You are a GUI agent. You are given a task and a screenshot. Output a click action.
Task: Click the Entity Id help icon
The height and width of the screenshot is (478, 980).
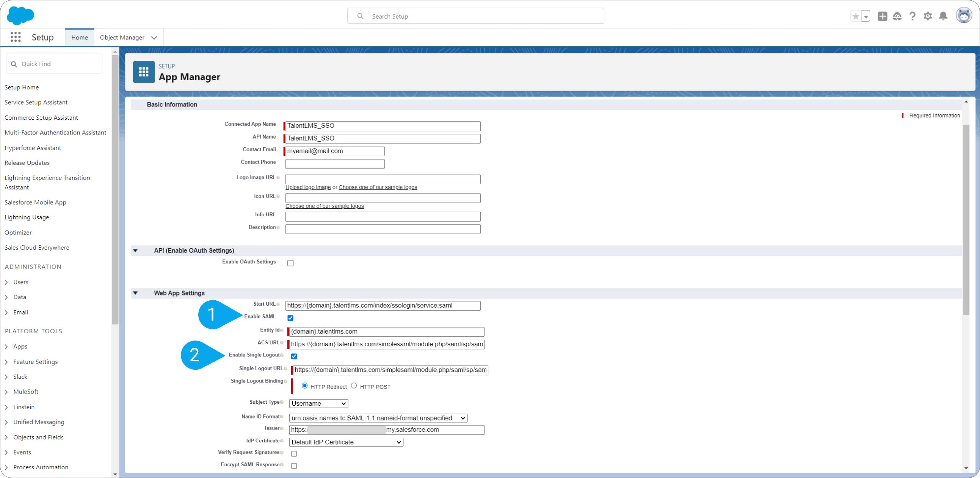pyautogui.click(x=282, y=330)
